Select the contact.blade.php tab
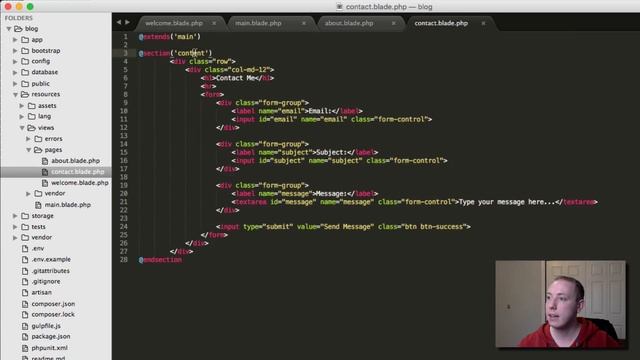Image resolution: width=640 pixels, height=360 pixels. click(441, 23)
